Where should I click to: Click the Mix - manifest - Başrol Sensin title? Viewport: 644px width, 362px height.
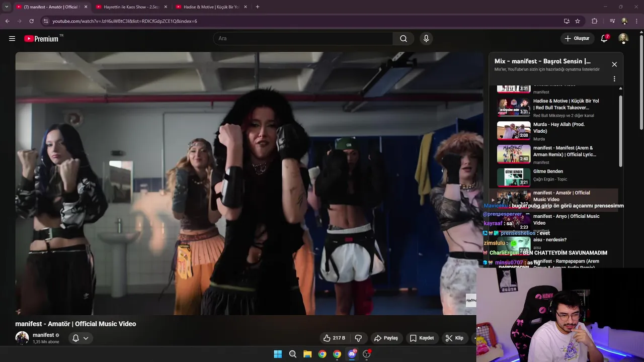click(x=542, y=61)
